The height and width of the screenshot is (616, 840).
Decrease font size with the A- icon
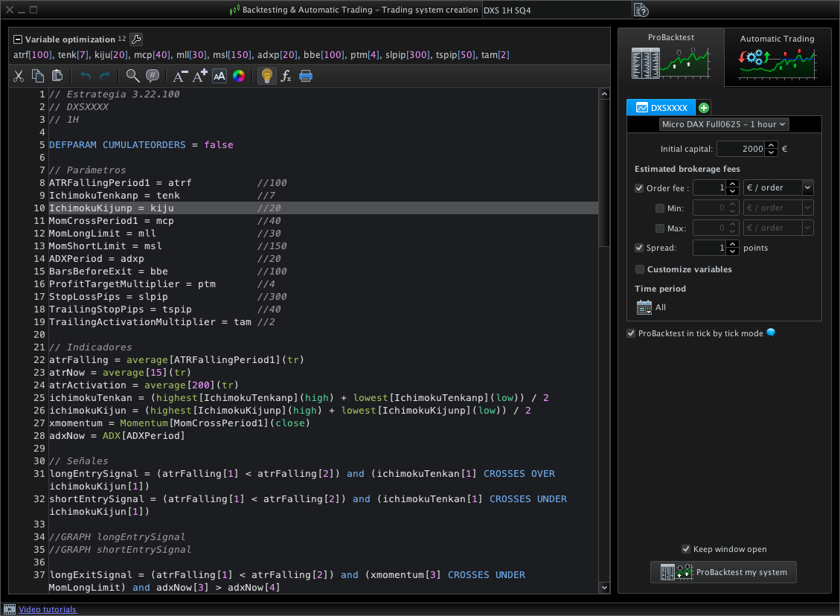click(179, 76)
